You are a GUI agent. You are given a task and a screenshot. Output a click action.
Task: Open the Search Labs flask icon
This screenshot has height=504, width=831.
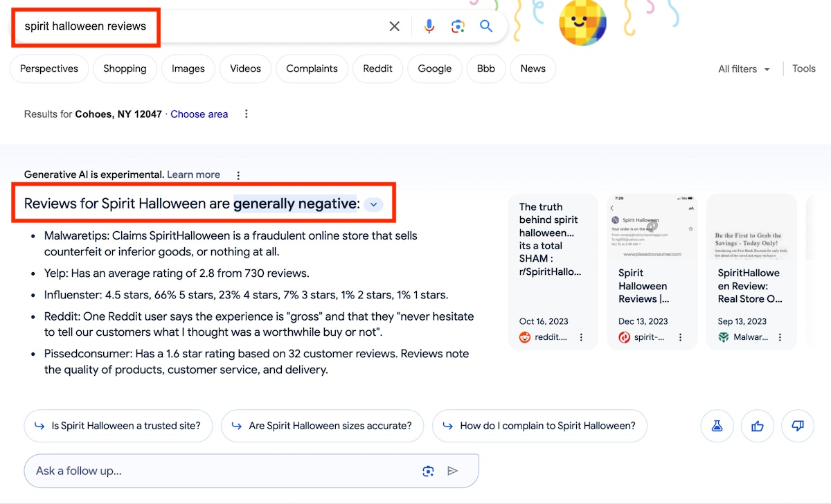pos(717,426)
